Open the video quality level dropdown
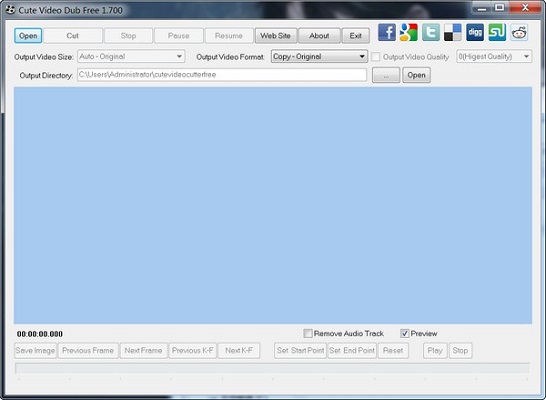 494,56
